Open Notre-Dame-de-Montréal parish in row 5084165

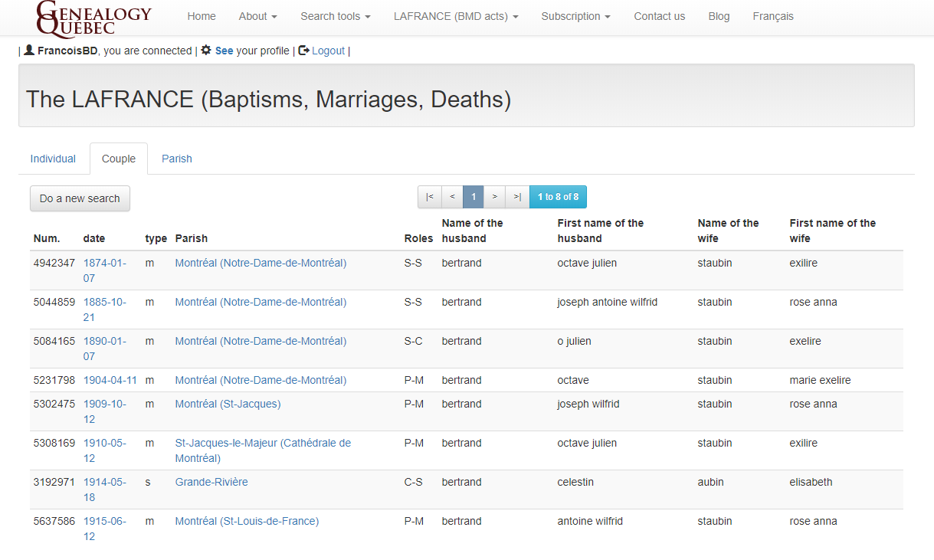point(261,341)
